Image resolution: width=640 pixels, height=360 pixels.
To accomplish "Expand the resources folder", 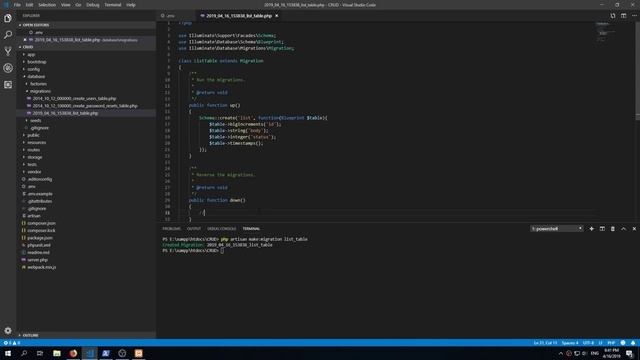I will click(36, 142).
